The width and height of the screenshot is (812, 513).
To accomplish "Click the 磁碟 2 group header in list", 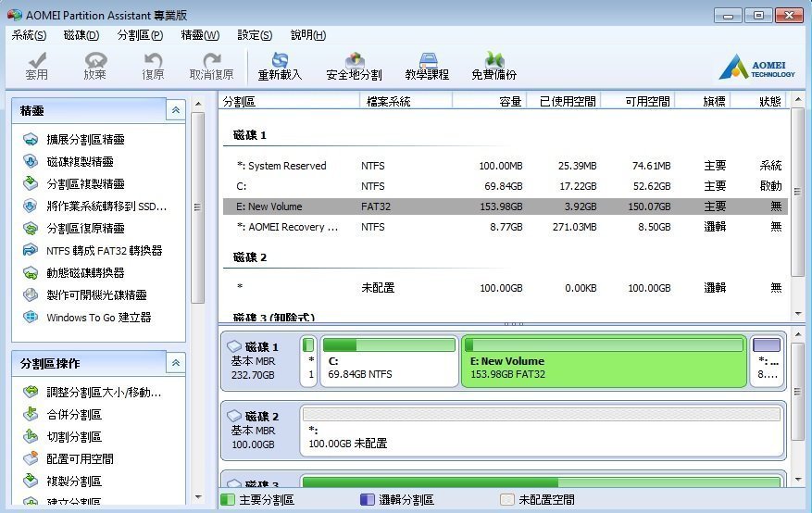I will [250, 257].
